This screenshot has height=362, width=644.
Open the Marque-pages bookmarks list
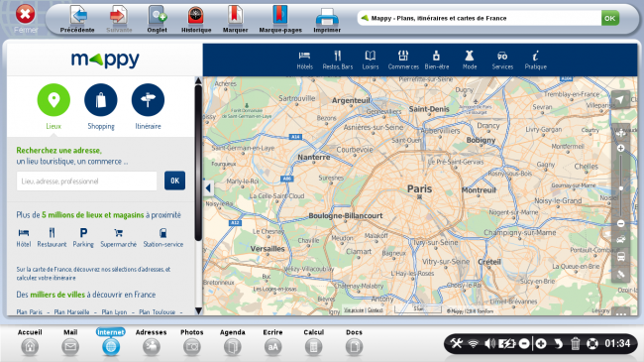click(280, 19)
